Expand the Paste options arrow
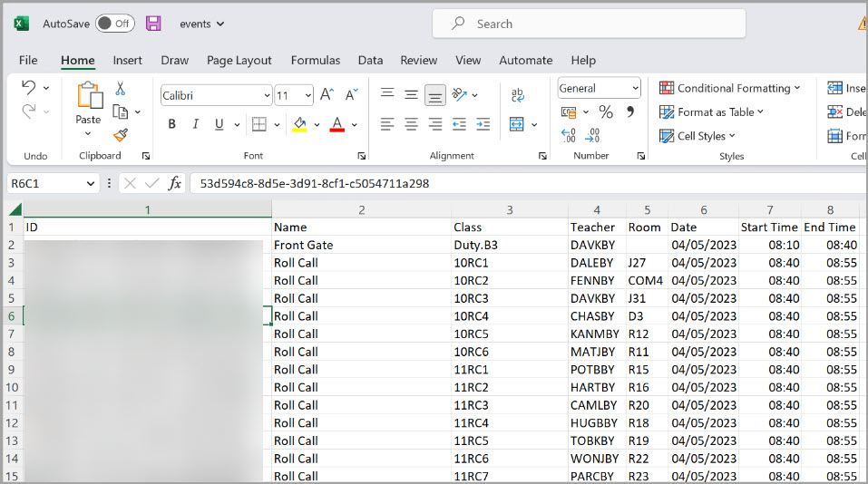The image size is (868, 484). click(x=88, y=134)
